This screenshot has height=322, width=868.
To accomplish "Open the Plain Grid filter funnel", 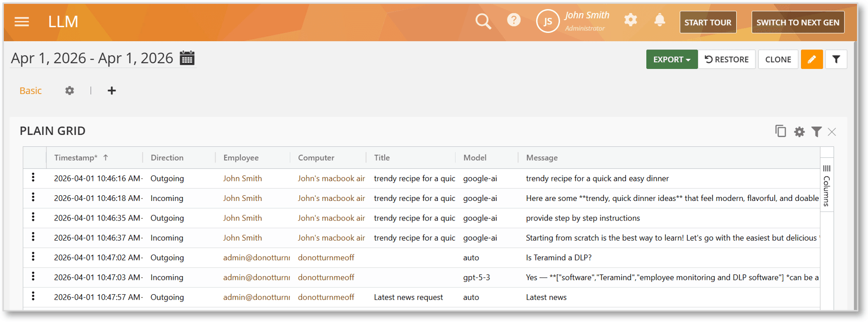I will [x=816, y=132].
